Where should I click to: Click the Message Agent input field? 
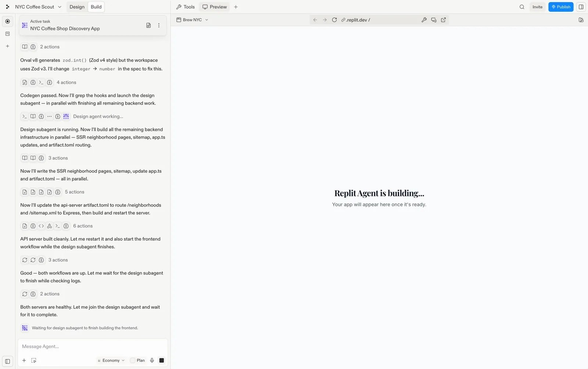tap(93, 347)
